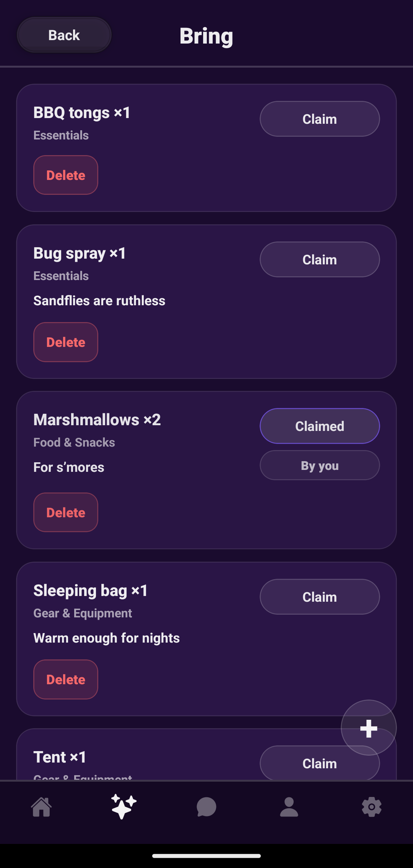Tap the Sleeping bag ×1 title
Image resolution: width=413 pixels, height=868 pixels.
(x=91, y=590)
